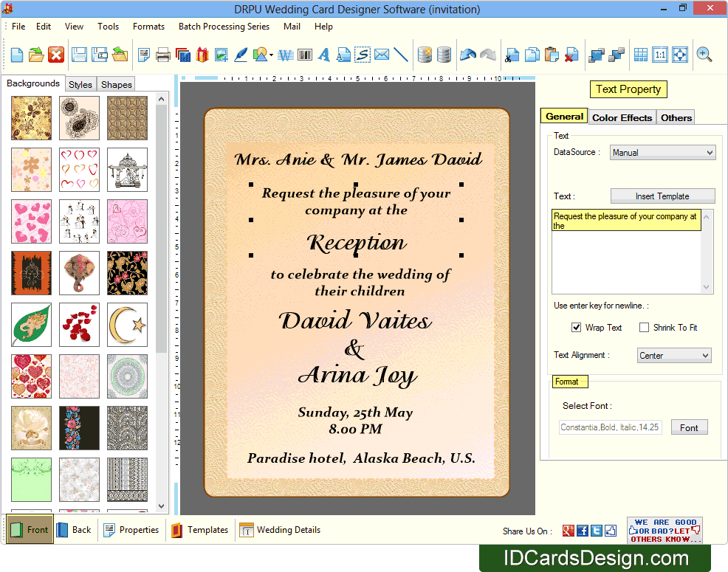
Task: Choose the rose petals background
Action: tap(80, 325)
